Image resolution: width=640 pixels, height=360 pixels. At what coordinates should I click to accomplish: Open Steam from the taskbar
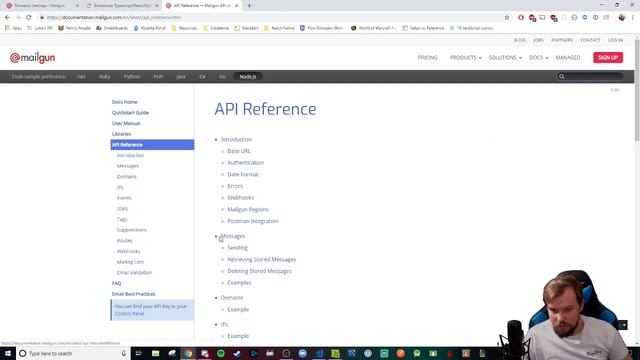(237, 353)
